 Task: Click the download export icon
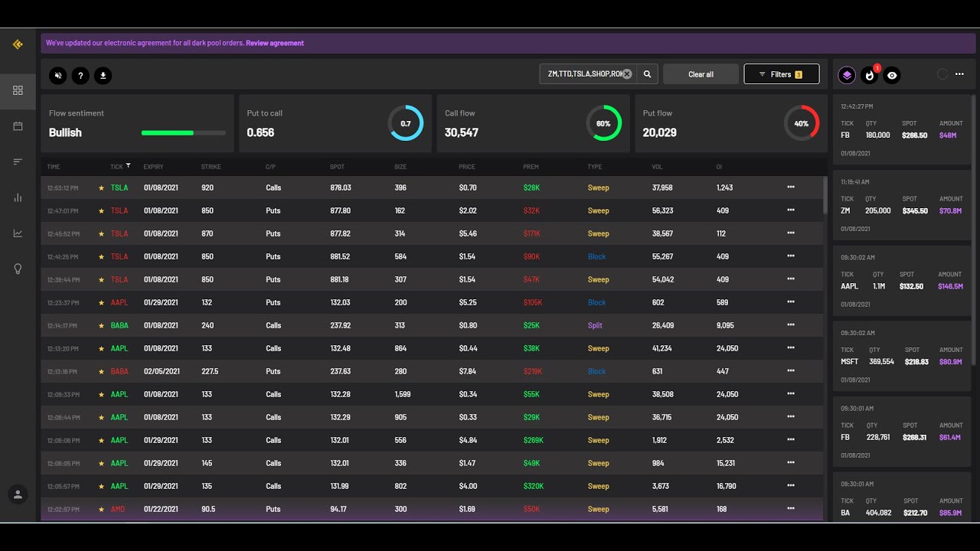pos(103,75)
